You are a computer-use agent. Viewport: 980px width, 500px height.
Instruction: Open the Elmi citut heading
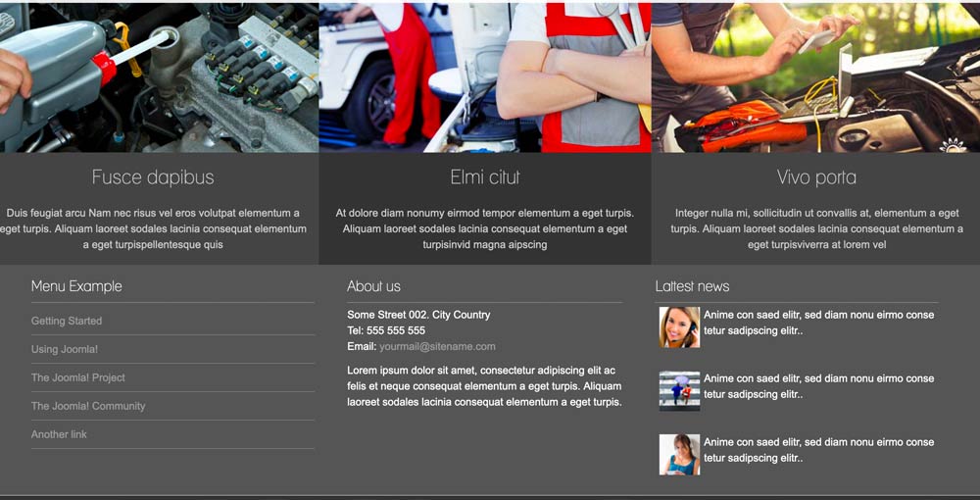484,177
